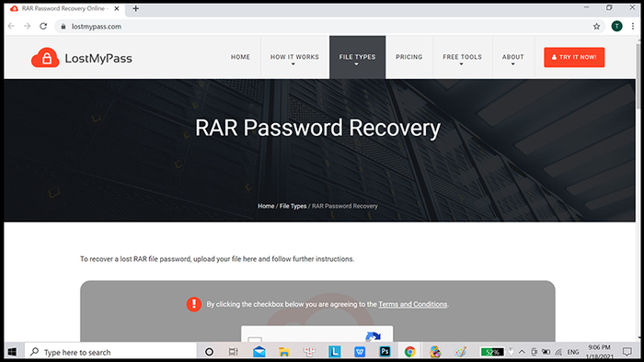Open the Solitaire cards taskbar icon
The width and height of the screenshot is (644, 362).
(x=309, y=352)
